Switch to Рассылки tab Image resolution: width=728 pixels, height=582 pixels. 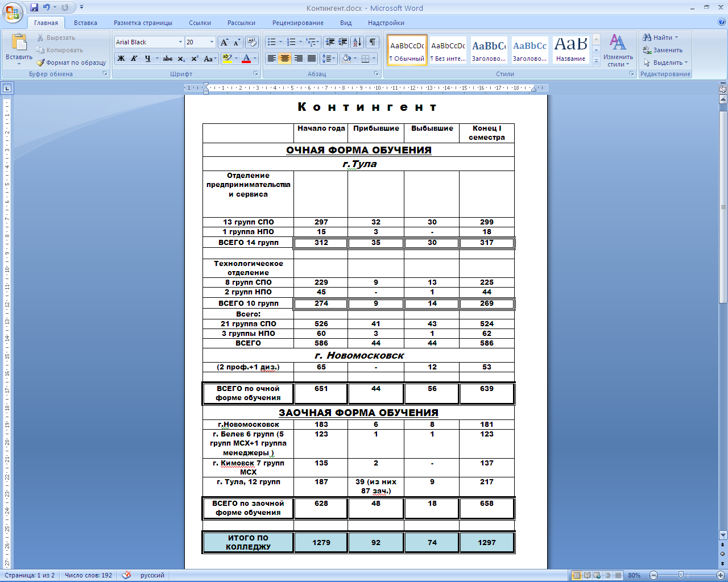coord(241,23)
